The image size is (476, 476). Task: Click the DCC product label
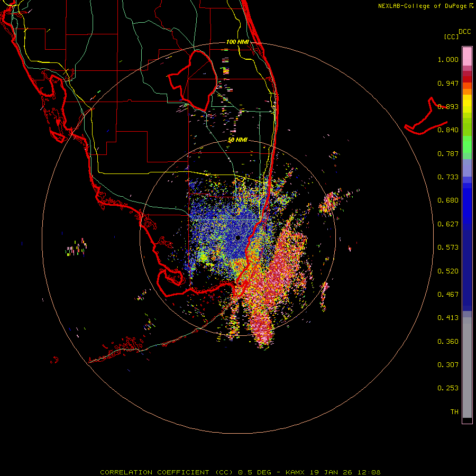tap(465, 32)
